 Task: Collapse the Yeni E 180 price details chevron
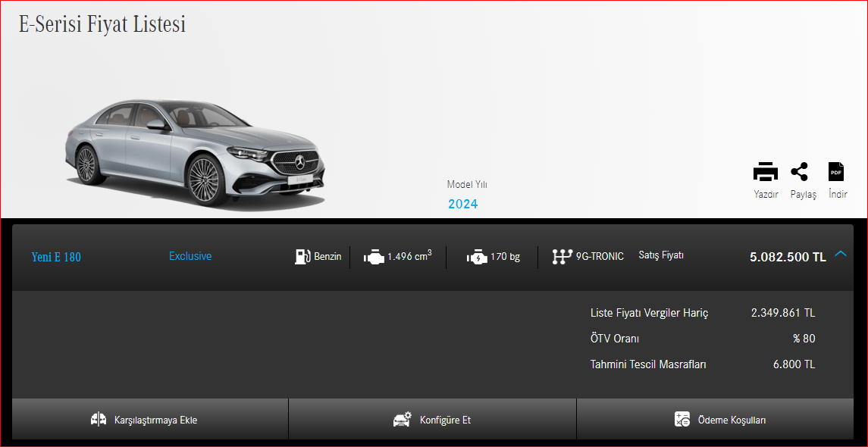(x=841, y=253)
